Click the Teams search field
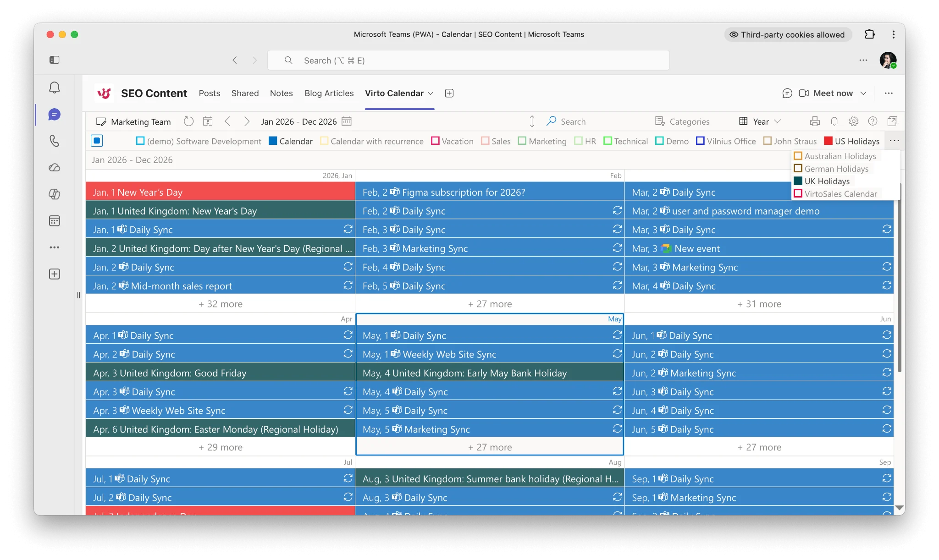This screenshot has height=560, width=939. (469, 60)
